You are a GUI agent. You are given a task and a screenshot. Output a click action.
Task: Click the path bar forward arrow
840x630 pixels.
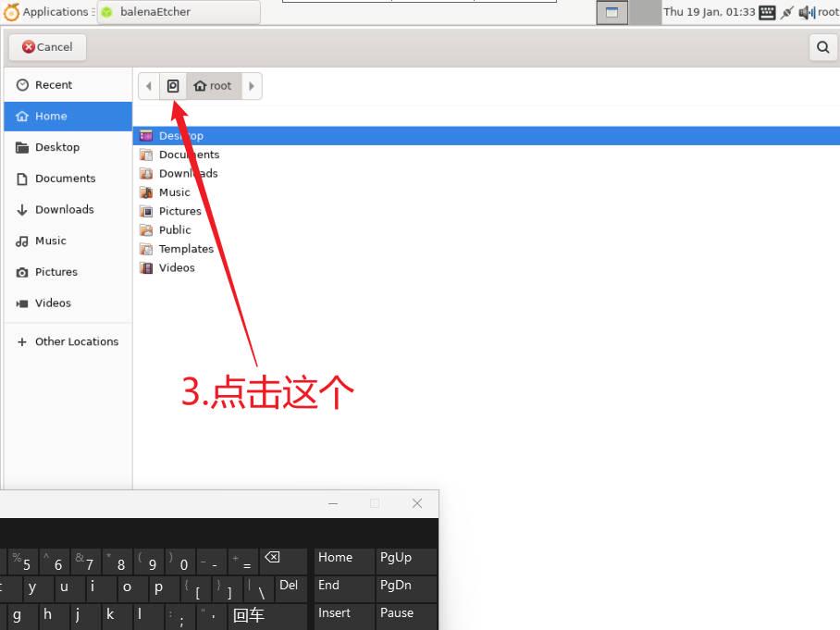tap(252, 86)
